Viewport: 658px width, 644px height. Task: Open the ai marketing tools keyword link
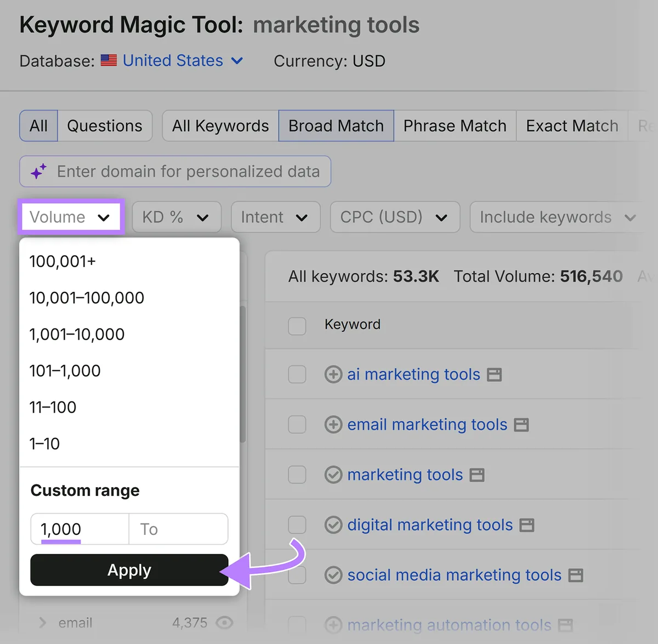413,374
